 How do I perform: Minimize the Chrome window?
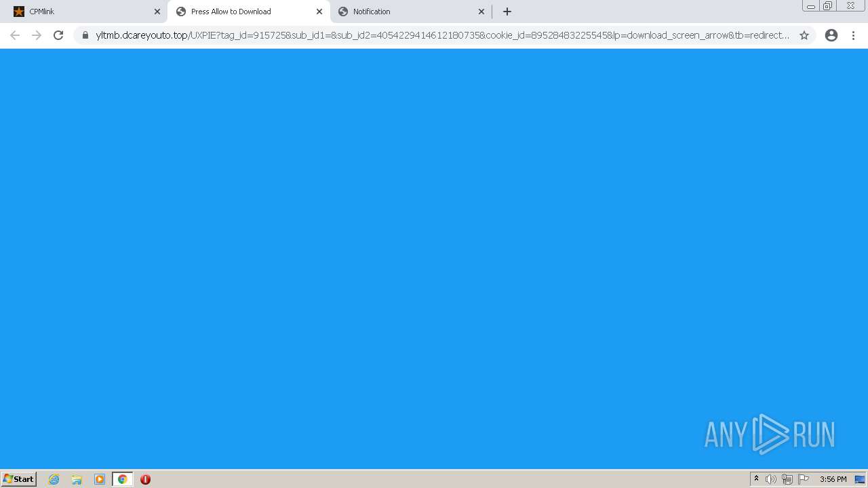810,6
